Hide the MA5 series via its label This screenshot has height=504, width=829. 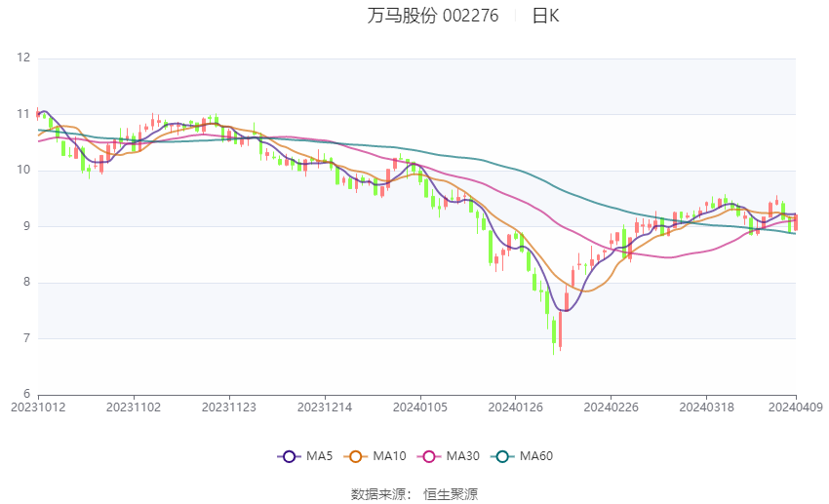(319, 456)
